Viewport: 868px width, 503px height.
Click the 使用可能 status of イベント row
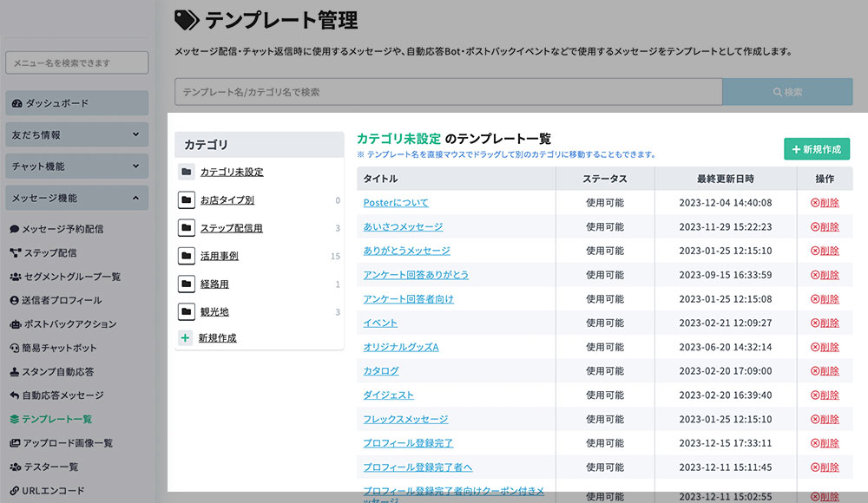pos(605,323)
